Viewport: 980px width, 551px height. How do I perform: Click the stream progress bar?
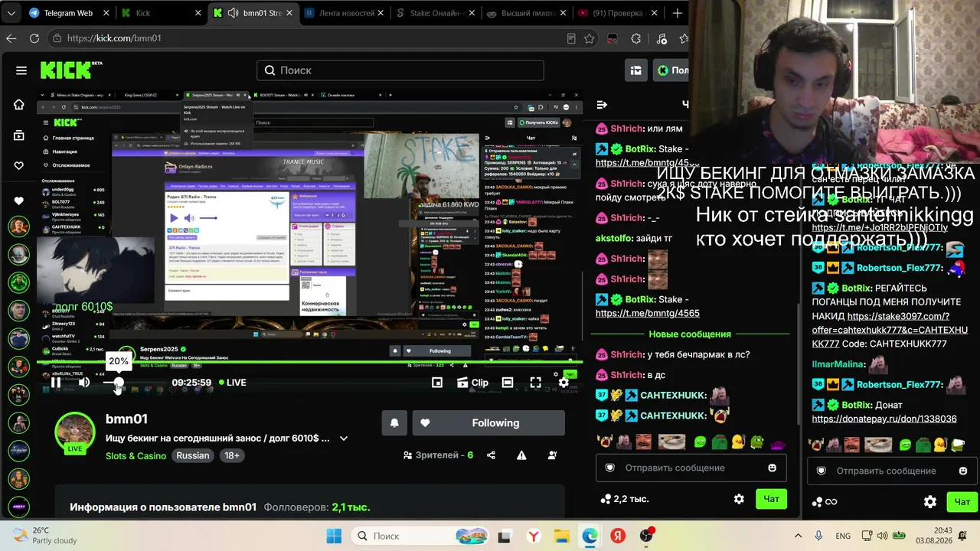coord(309,362)
